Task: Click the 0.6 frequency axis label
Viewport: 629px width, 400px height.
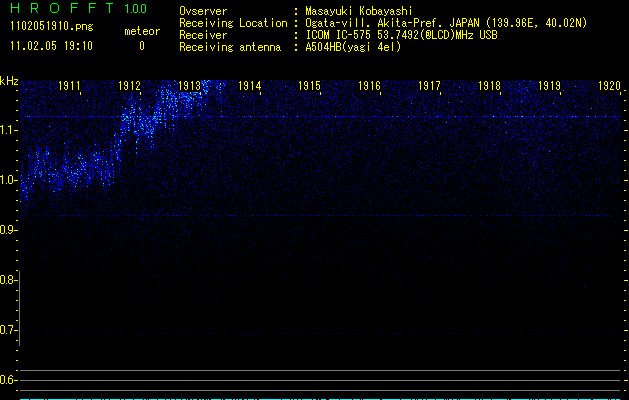Action: [7, 380]
